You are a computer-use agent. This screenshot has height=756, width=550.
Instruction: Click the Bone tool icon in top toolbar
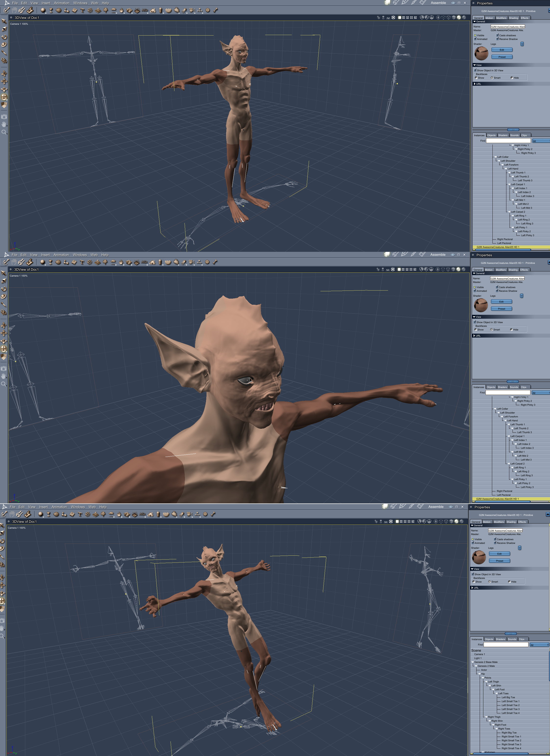215,10
